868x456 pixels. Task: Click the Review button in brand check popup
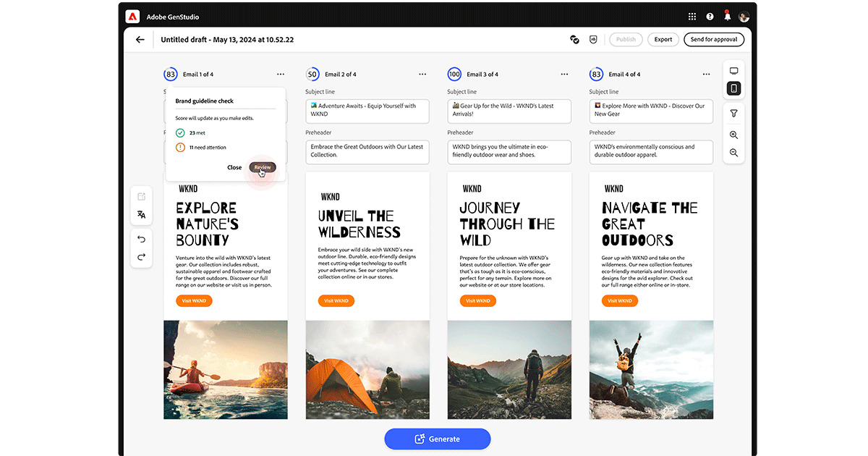(x=263, y=167)
